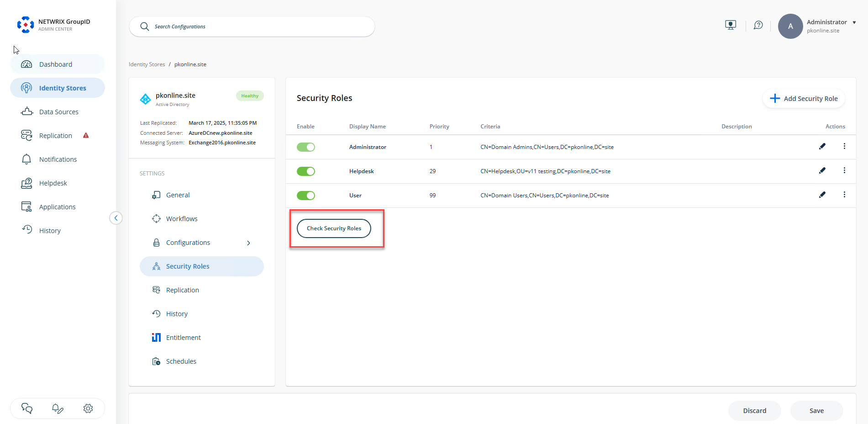Screen dimensions: 868x424
Task: Expand the Configurations settings chevron
Action: tap(248, 243)
